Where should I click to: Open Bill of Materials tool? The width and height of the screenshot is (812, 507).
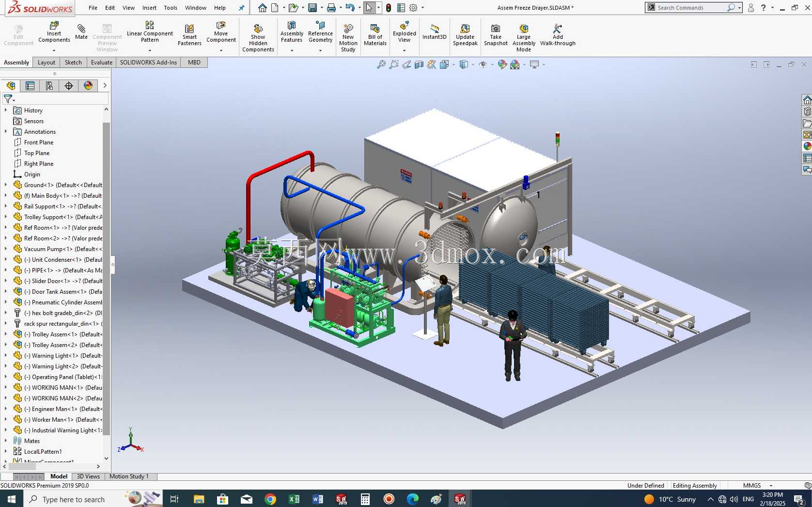pyautogui.click(x=375, y=35)
